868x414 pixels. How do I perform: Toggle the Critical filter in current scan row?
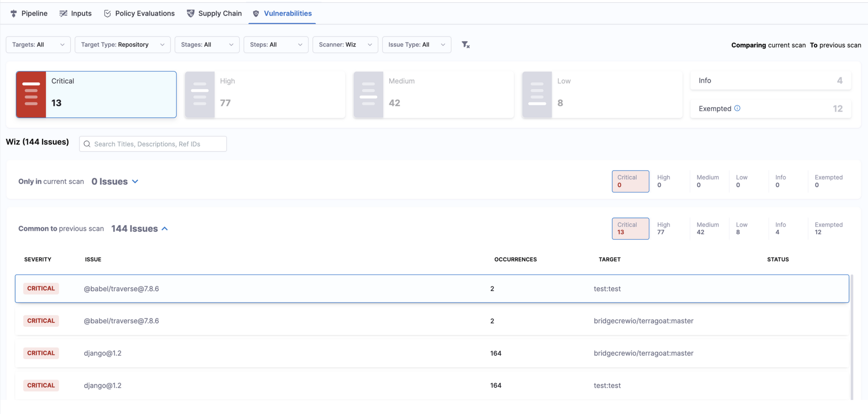click(x=630, y=181)
